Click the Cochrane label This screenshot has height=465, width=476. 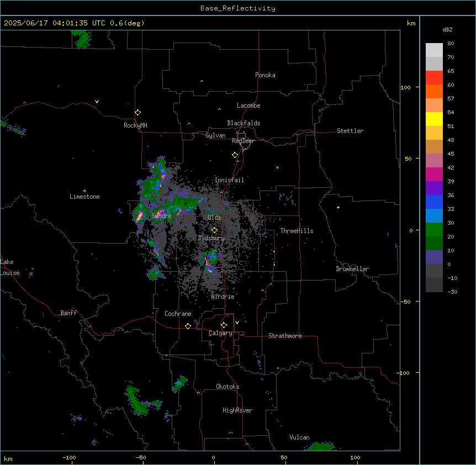(x=178, y=314)
